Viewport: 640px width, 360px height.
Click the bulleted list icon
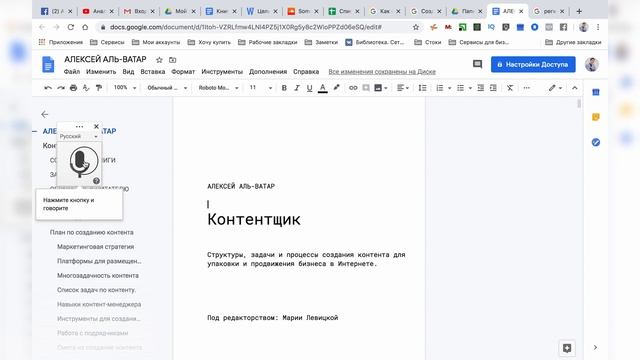coord(460,88)
